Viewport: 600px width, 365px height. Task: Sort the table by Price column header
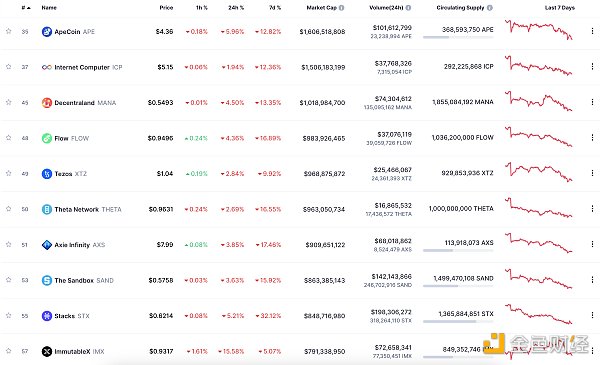[166, 8]
